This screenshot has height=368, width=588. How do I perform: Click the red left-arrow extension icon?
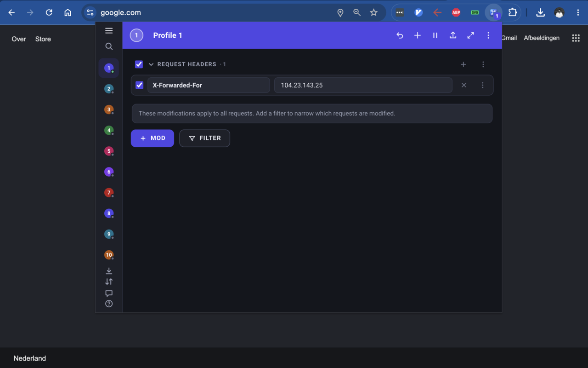coord(437,12)
